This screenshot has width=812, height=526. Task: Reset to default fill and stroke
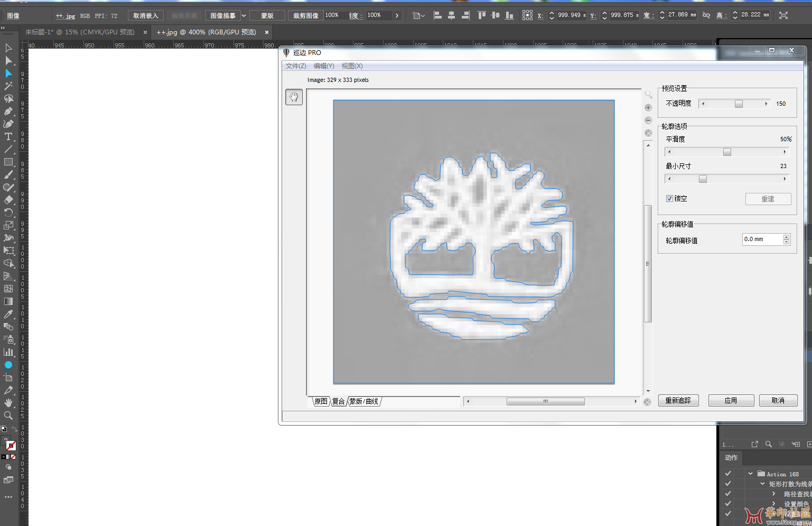coord(4,429)
